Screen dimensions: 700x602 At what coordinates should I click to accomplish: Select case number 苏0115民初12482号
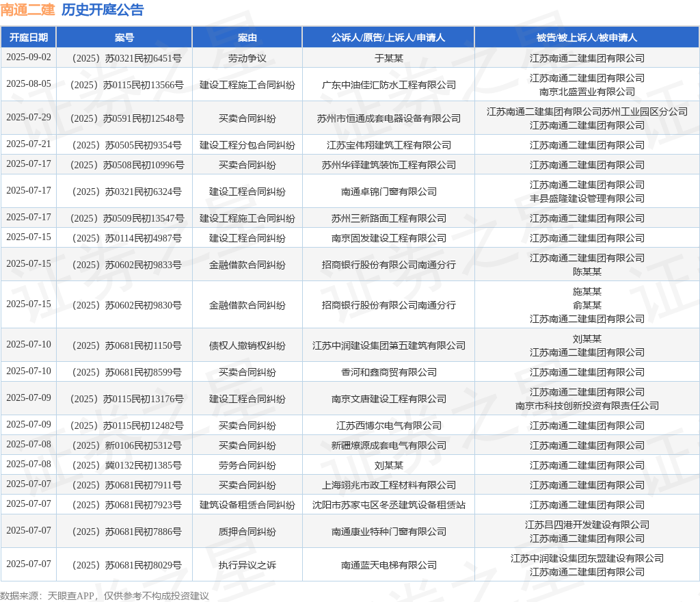(x=126, y=426)
